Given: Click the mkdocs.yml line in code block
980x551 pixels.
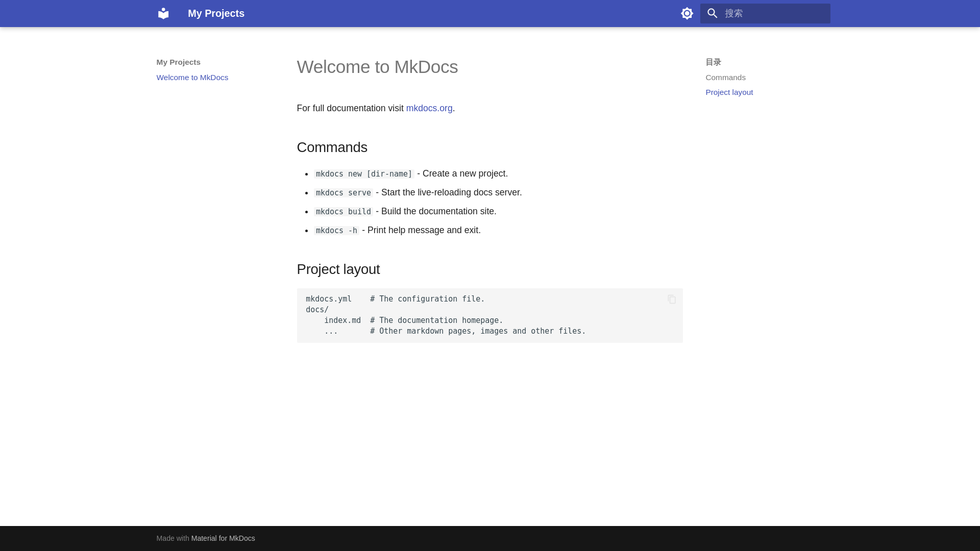Looking at the screenshot, I should (x=395, y=299).
